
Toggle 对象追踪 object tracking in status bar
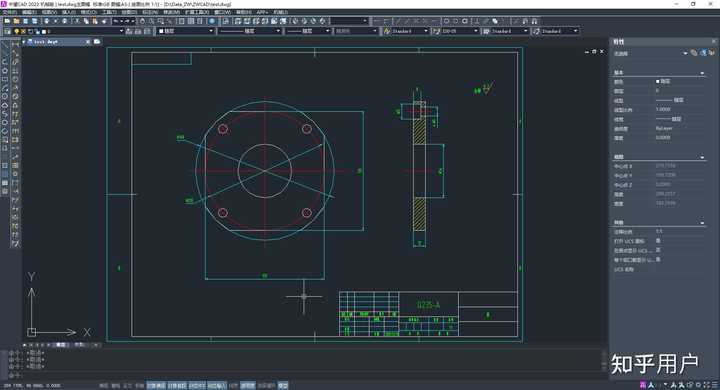pyautogui.click(x=177, y=385)
